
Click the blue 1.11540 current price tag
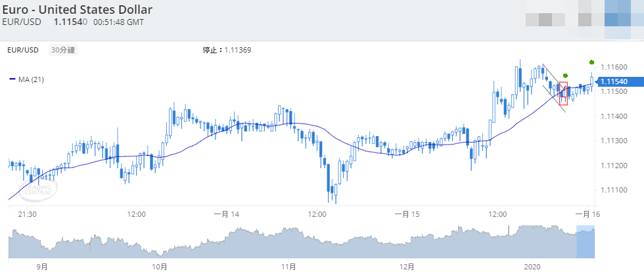[x=614, y=81]
